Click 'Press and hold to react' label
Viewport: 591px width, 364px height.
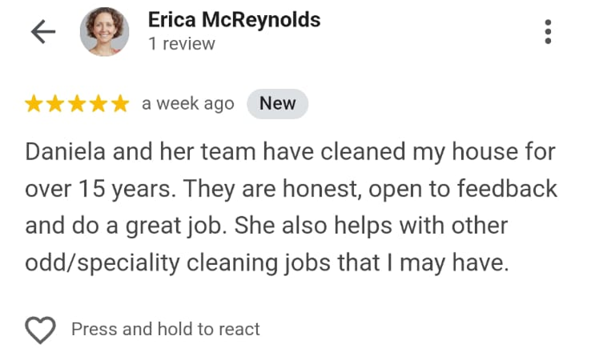coord(166,329)
